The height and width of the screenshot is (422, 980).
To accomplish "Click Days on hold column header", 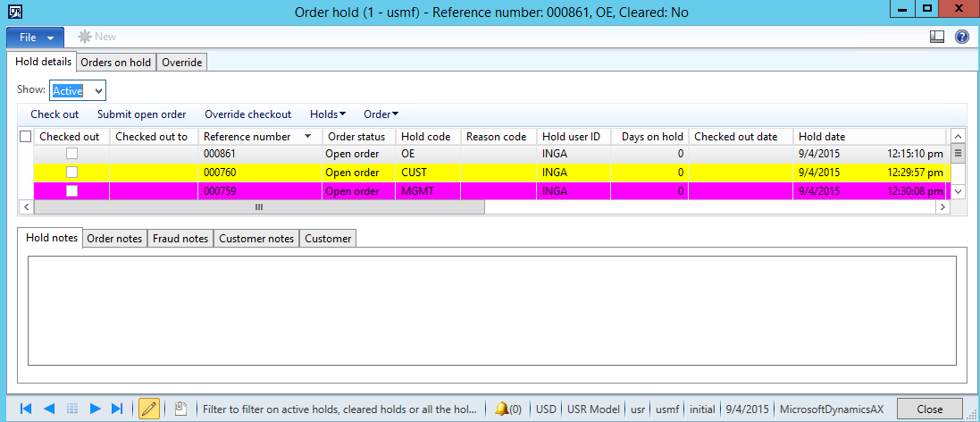I will [x=649, y=136].
